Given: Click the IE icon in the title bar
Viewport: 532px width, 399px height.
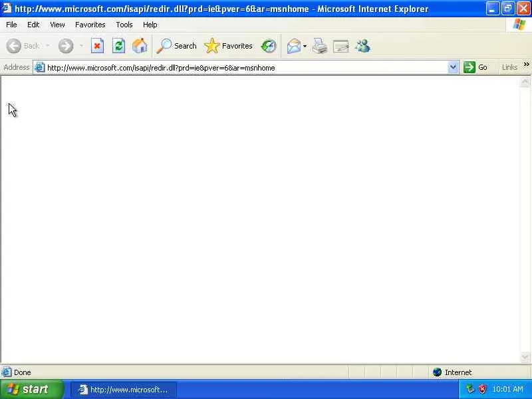Looking at the screenshot, I should click(x=7, y=8).
